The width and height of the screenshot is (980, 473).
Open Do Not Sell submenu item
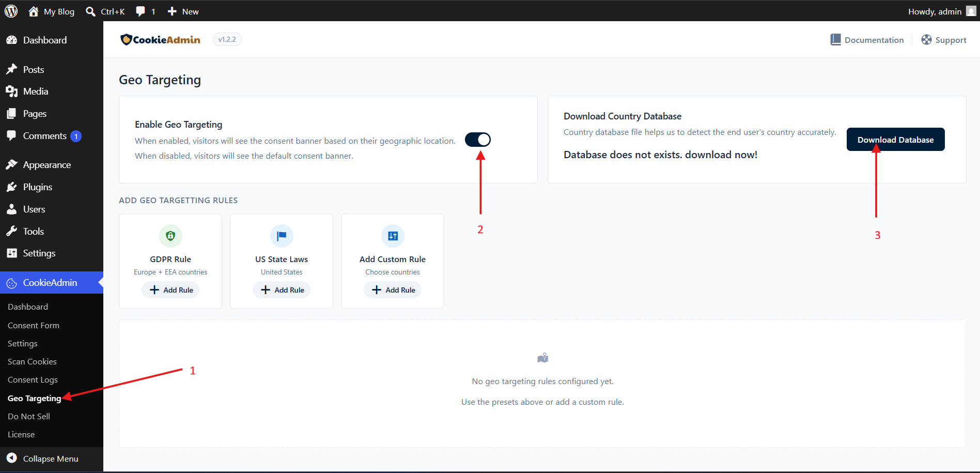29,417
